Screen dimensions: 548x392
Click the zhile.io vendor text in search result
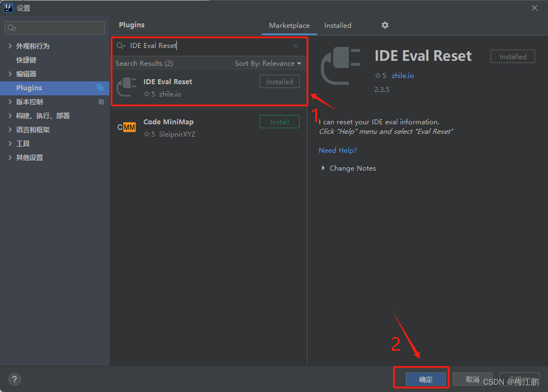tap(170, 94)
